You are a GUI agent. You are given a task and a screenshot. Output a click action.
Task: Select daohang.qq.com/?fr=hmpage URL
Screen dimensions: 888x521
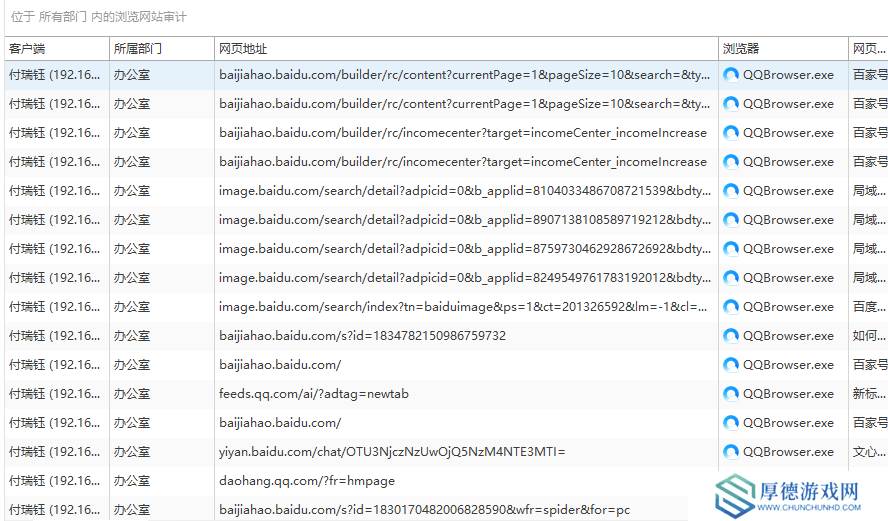[307, 481]
